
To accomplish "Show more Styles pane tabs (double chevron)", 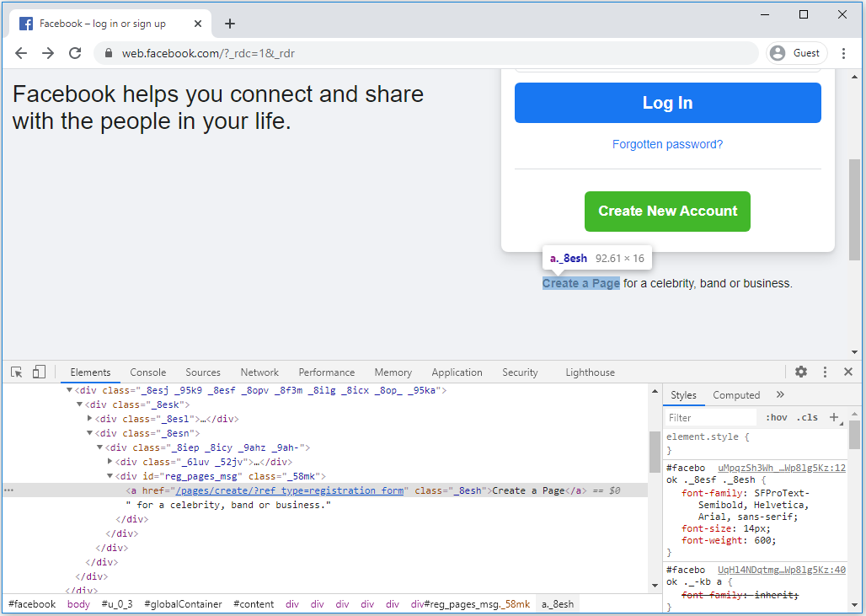I will [x=780, y=394].
